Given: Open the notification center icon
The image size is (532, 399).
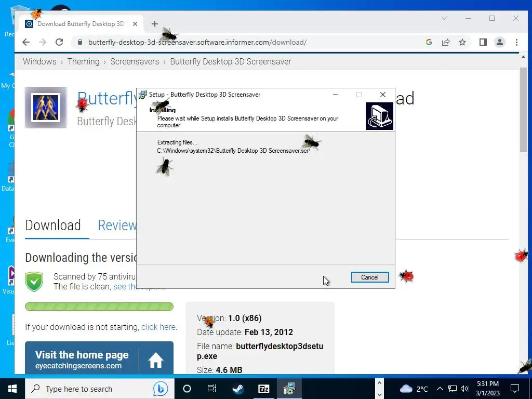Looking at the screenshot, I should [x=515, y=389].
